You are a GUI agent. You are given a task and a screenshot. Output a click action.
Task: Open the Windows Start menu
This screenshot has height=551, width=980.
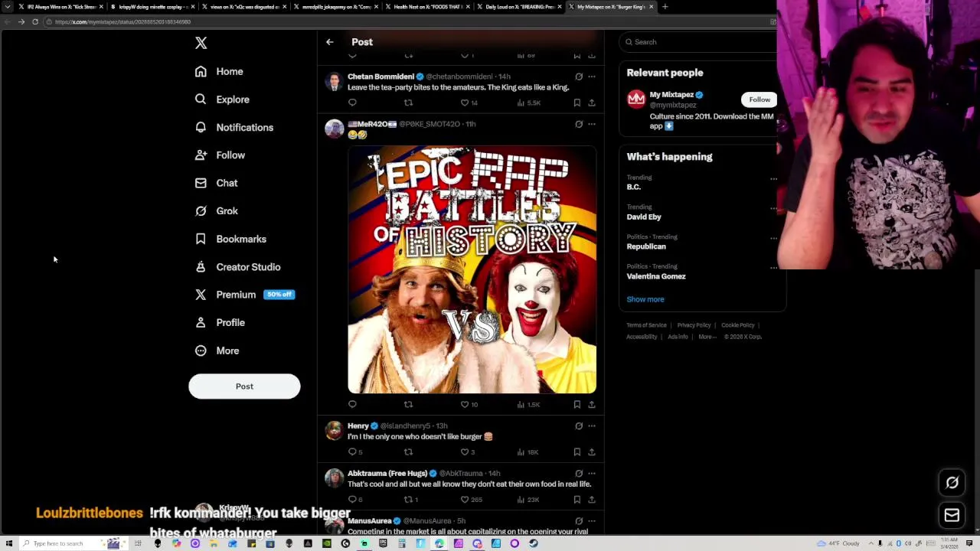coord(8,543)
